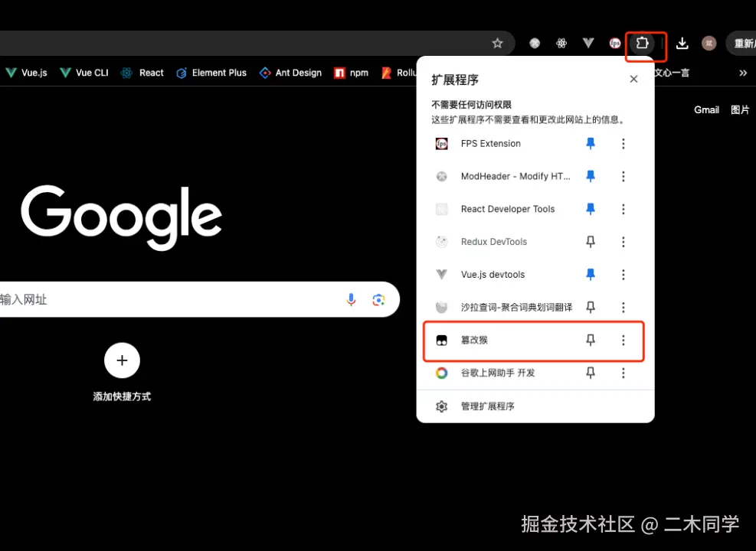The width and height of the screenshot is (756, 551).
Task: Open the FPS extension toolbar icon
Action: 615,44
